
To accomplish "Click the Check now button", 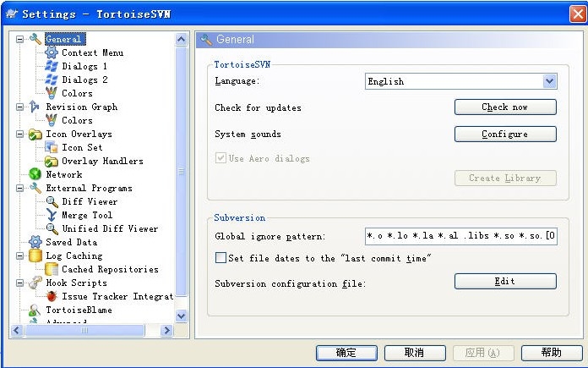I will click(x=505, y=107).
